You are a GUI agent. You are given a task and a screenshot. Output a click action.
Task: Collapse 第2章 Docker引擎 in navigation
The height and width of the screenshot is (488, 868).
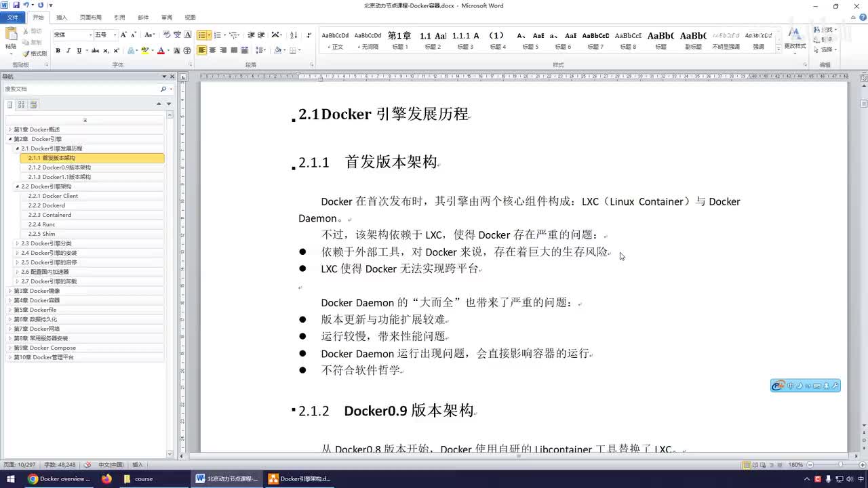tap(9, 139)
